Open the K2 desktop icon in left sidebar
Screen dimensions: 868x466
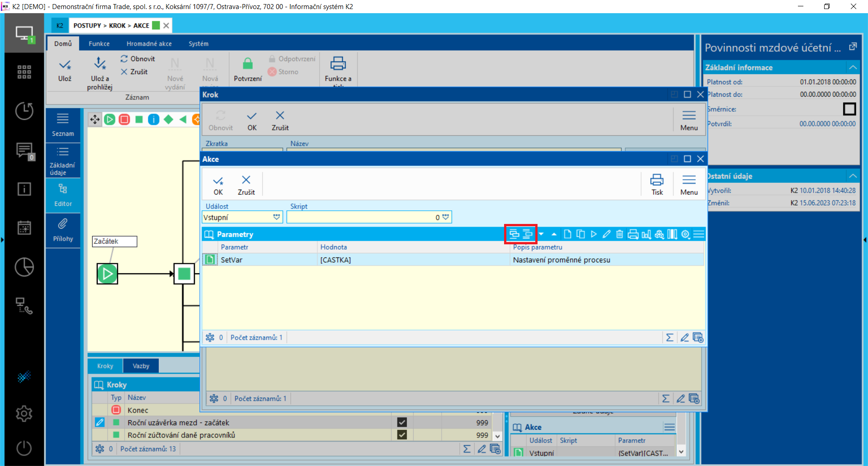click(24, 34)
